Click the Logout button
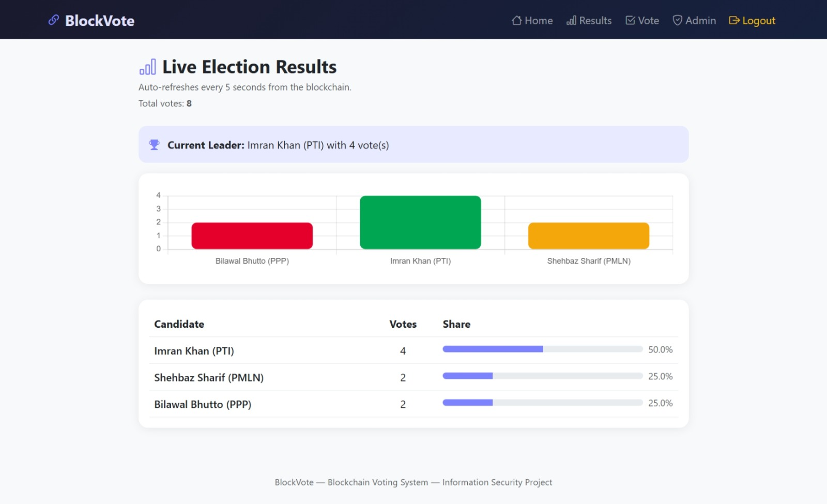This screenshot has height=504, width=827. click(x=752, y=21)
